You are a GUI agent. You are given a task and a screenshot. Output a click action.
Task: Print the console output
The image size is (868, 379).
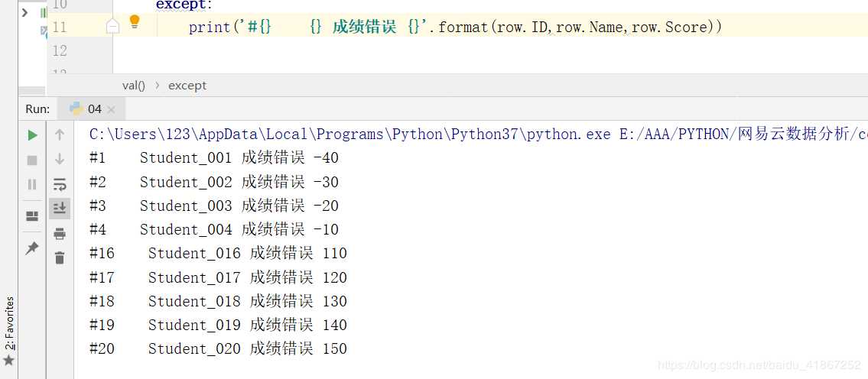click(x=60, y=234)
